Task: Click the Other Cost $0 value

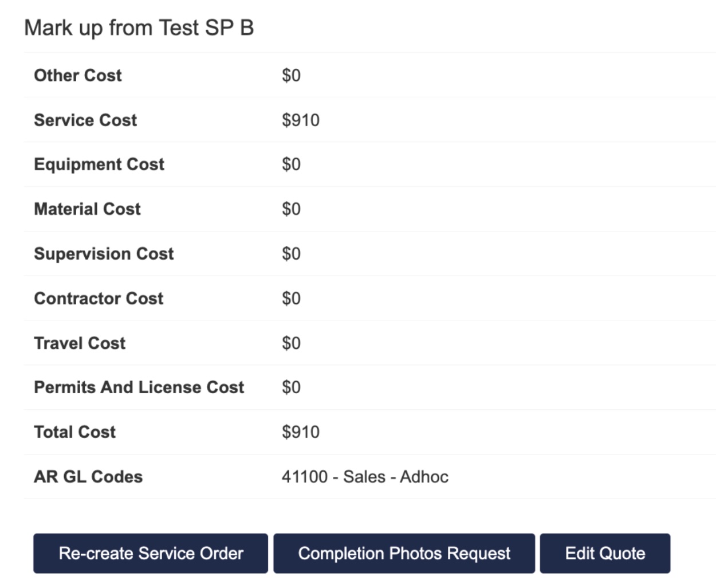Action: coord(291,75)
